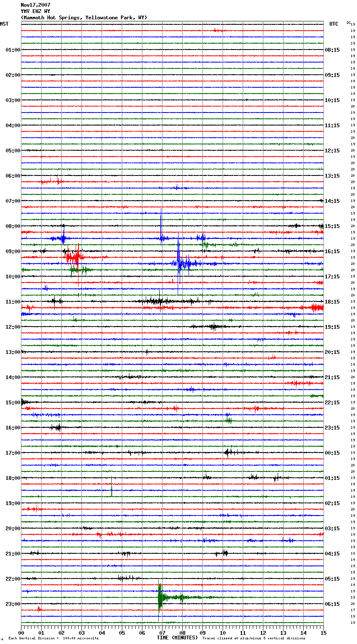Click the MST timezone header
Screen dimensions: 357x644
point(4,24)
